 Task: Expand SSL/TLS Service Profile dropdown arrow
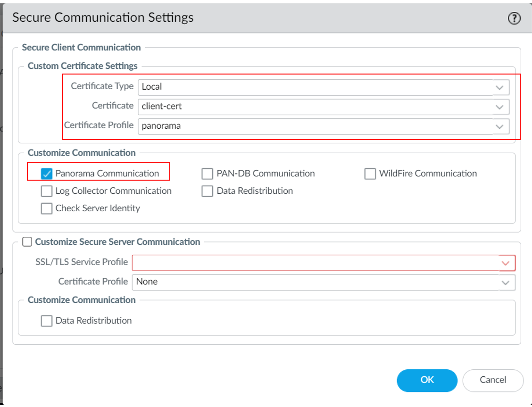[506, 263]
